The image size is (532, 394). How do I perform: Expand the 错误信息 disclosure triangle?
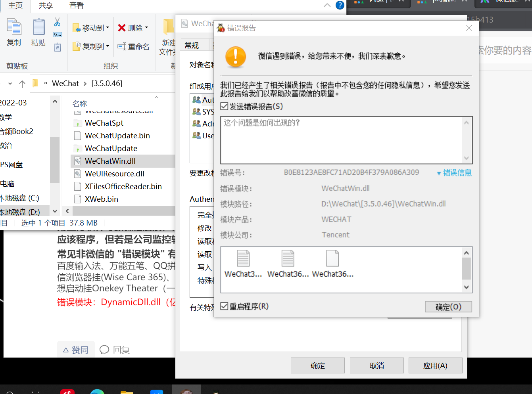[439, 173]
